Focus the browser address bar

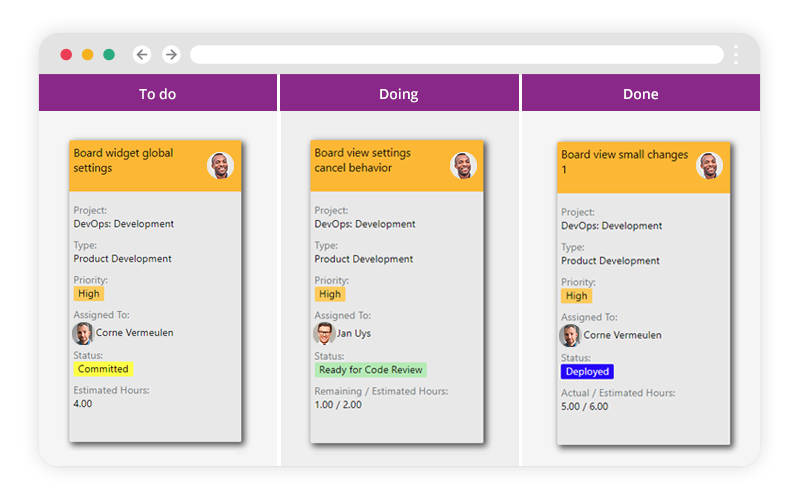(x=457, y=54)
